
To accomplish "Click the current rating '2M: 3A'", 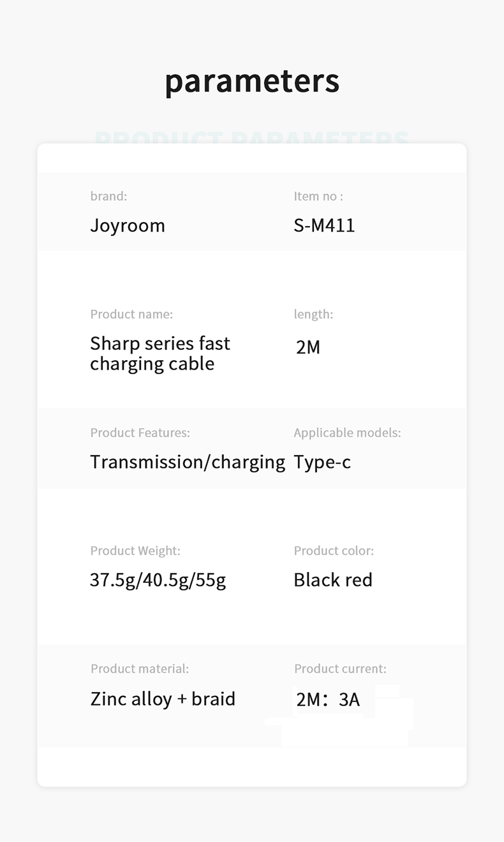I will click(328, 700).
